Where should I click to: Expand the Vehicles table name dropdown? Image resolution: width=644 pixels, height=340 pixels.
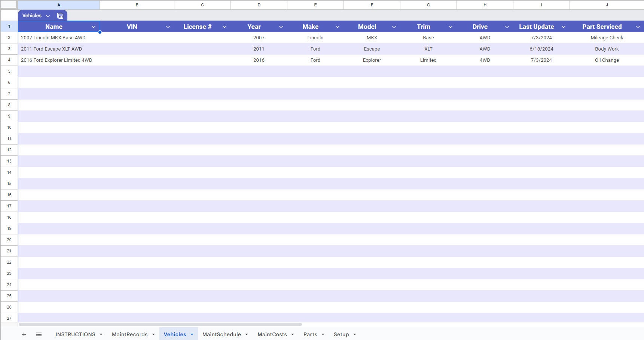48,15
